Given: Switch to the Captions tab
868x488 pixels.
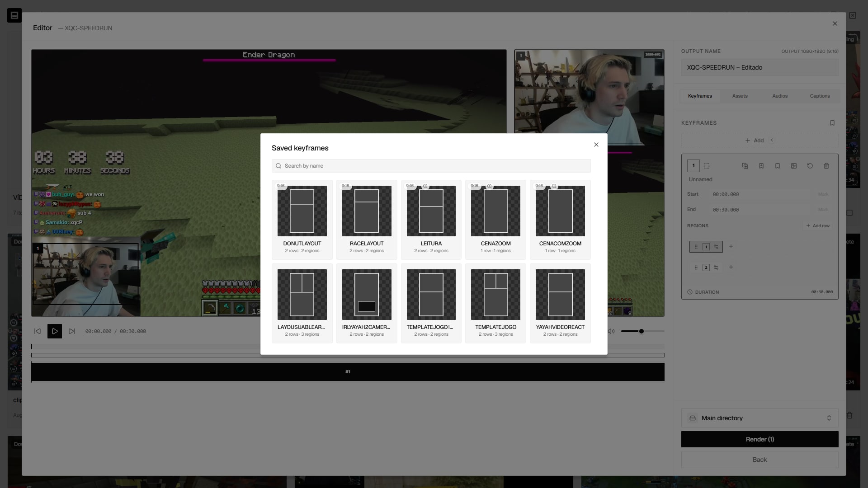Looking at the screenshot, I should pyautogui.click(x=820, y=96).
